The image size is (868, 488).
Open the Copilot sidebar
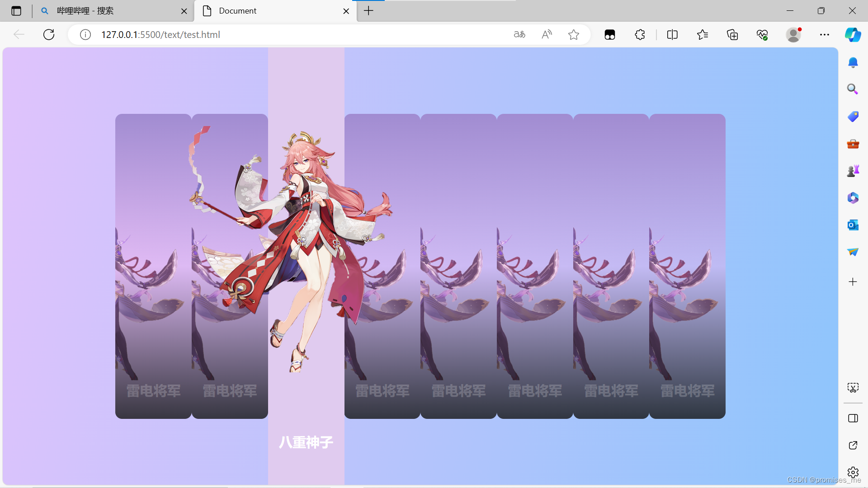[x=853, y=34]
